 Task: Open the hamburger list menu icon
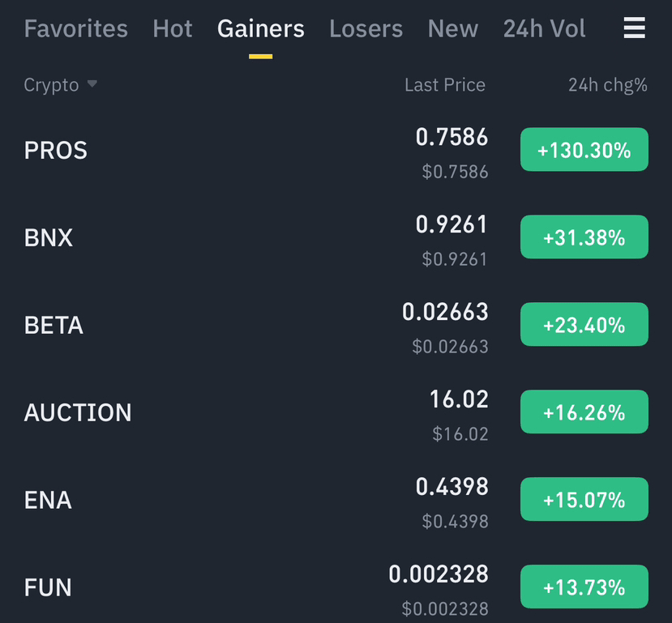coord(634,29)
